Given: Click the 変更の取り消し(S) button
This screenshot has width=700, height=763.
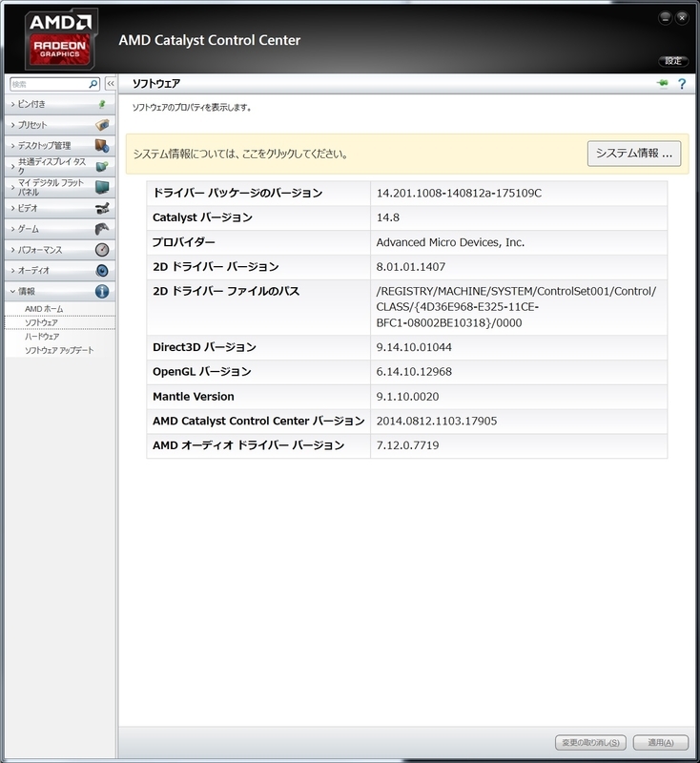Looking at the screenshot, I should (590, 743).
